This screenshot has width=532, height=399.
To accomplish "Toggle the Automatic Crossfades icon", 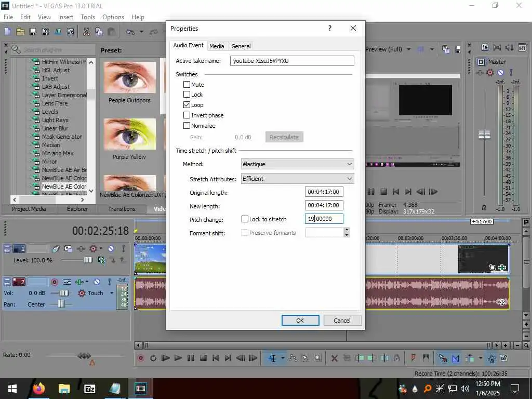I will click(456, 358).
